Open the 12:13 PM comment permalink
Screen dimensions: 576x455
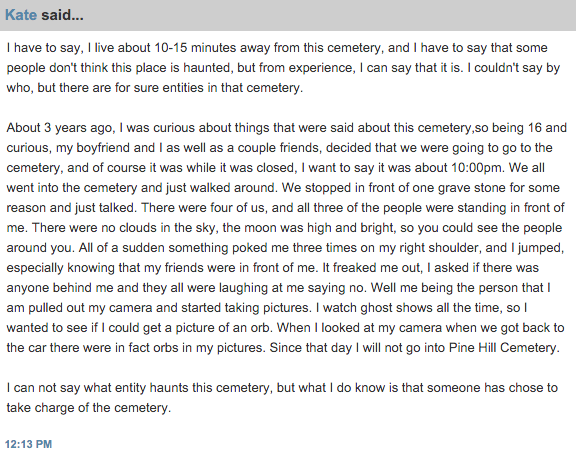28,444
